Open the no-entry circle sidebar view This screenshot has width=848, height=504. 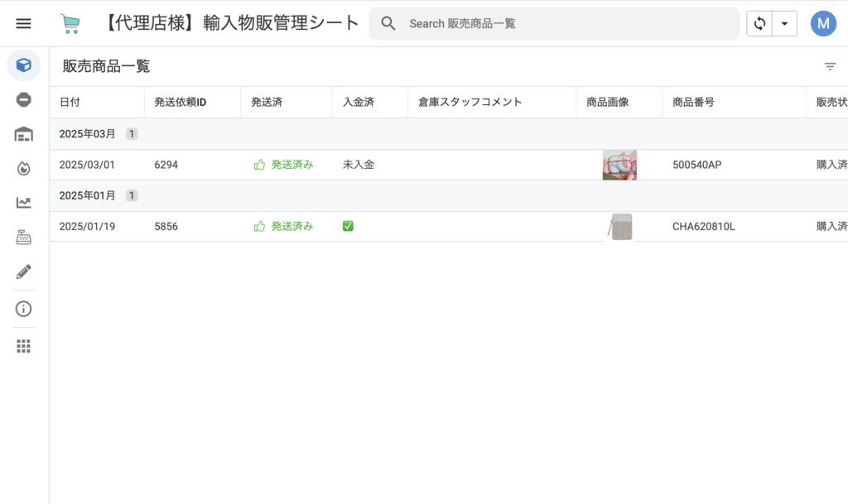click(x=23, y=99)
